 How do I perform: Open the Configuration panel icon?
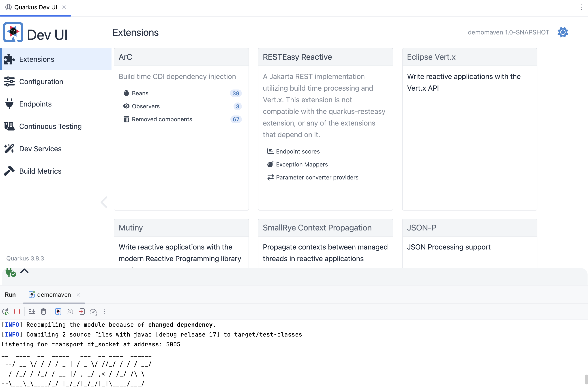click(x=9, y=81)
